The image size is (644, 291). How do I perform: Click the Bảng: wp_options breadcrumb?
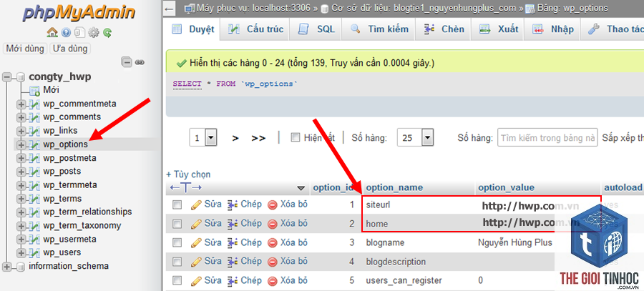(x=572, y=8)
